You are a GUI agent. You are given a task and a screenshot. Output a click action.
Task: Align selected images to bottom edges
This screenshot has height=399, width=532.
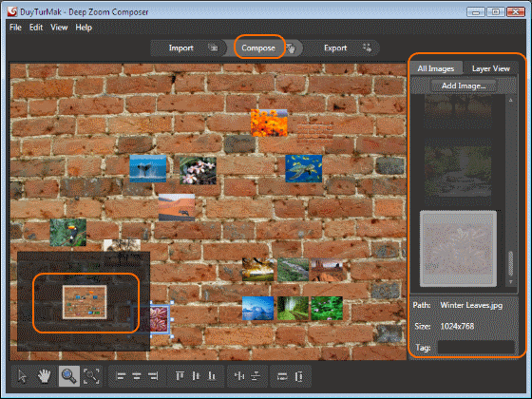tap(212, 376)
